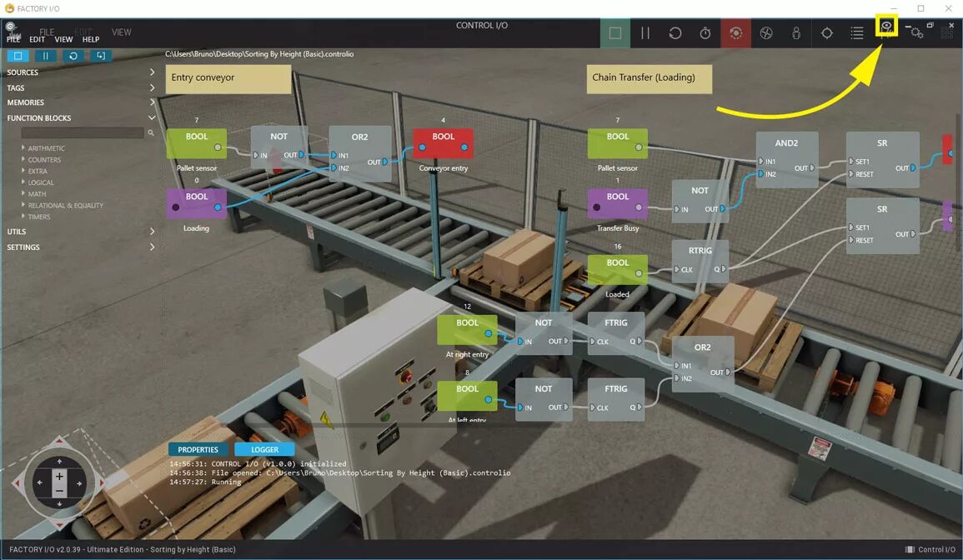Open the faded background VIEW menu
This screenshot has width=963, height=560.
(x=121, y=32)
